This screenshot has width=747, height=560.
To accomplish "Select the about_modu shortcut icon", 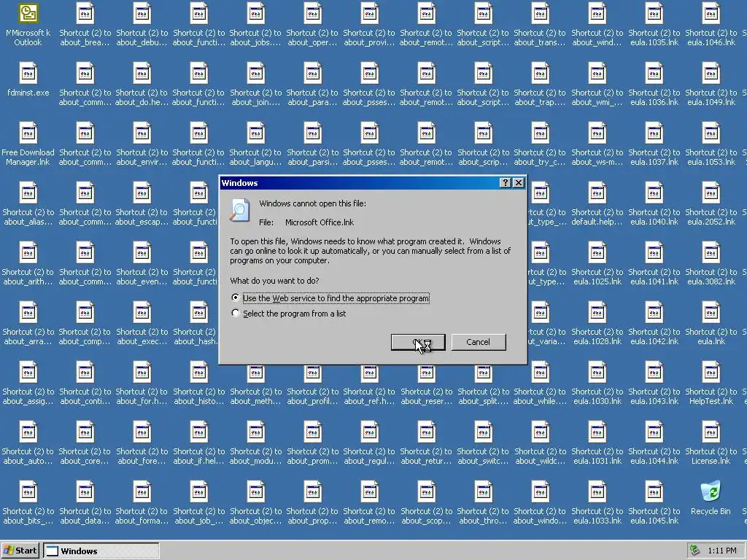I will 255,432.
